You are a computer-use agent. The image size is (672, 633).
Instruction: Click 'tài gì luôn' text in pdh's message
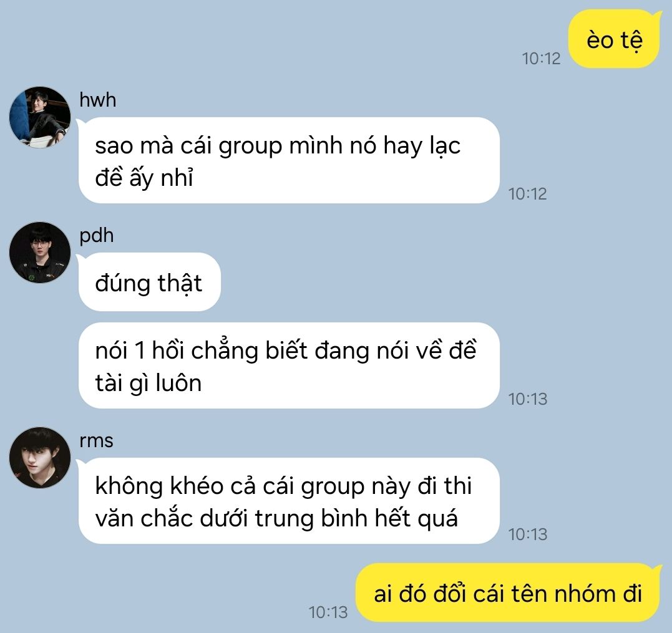coord(149,383)
